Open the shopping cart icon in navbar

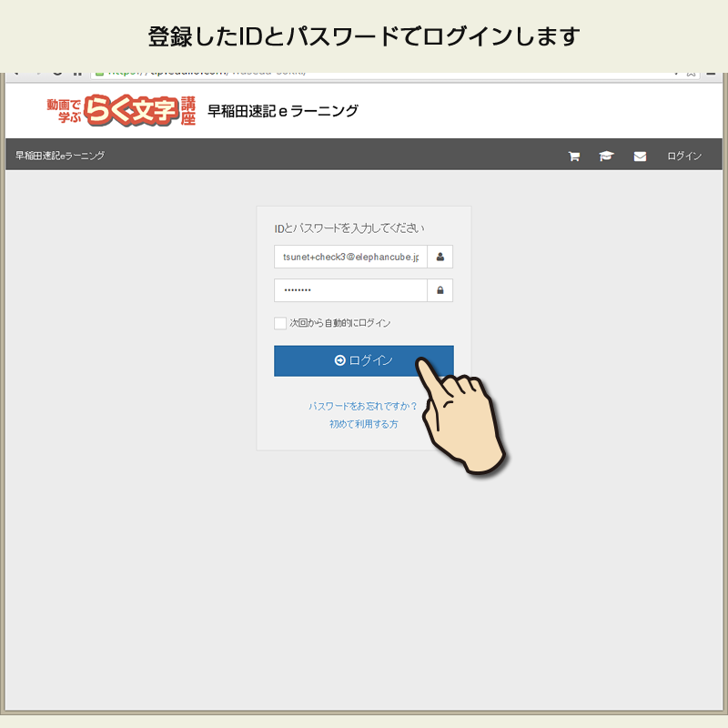574,156
